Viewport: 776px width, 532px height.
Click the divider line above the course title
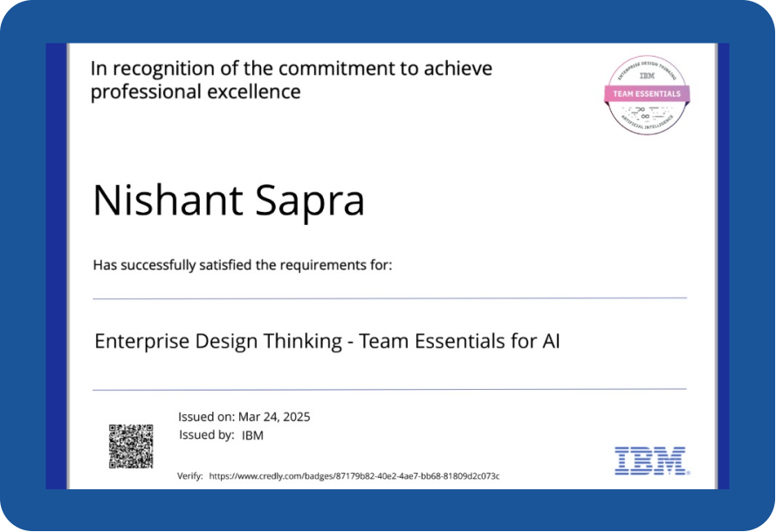point(389,298)
